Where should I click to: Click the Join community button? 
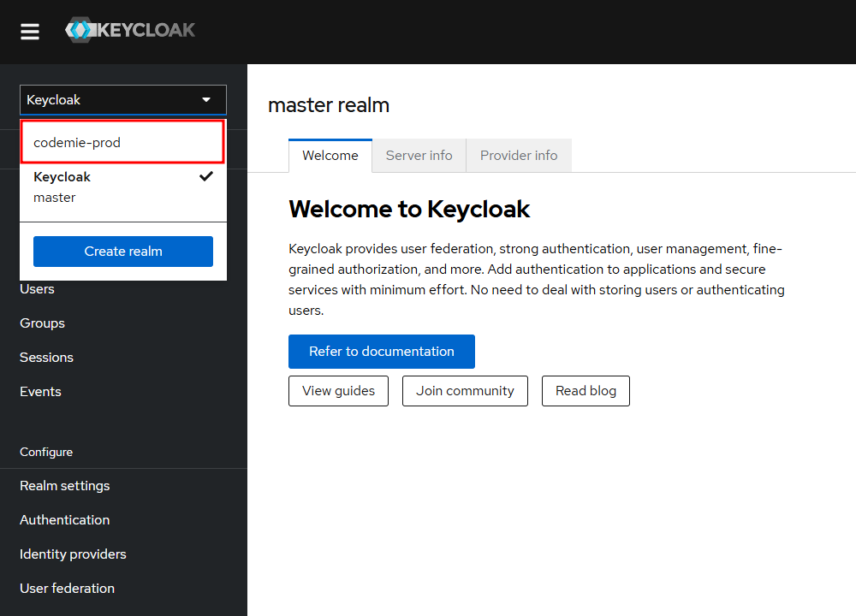pyautogui.click(x=465, y=391)
